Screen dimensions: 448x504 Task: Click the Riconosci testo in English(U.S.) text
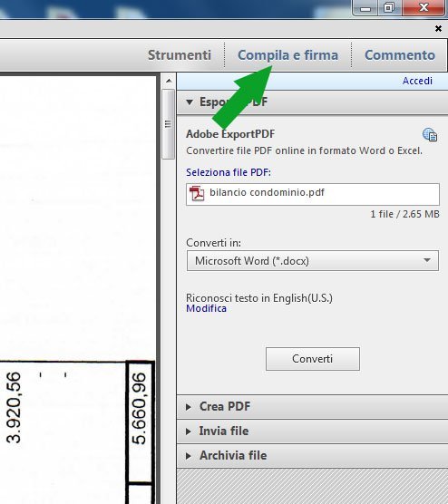point(259,298)
